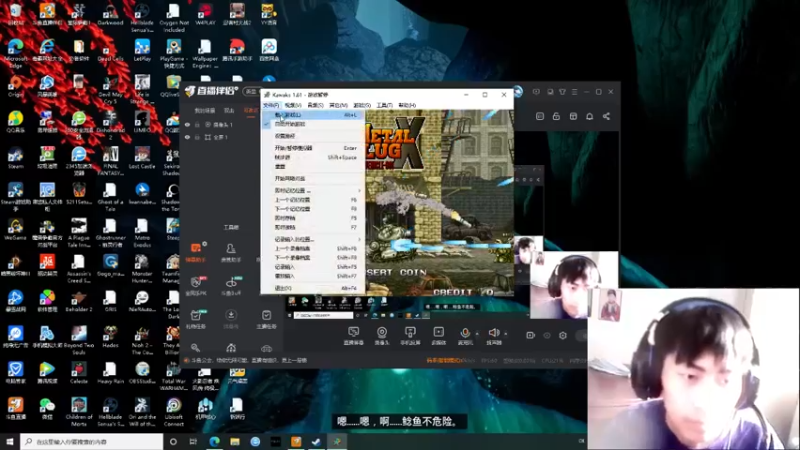Open the phone screen-cast icon in streaming toolbar
The image size is (800, 450).
click(410, 332)
